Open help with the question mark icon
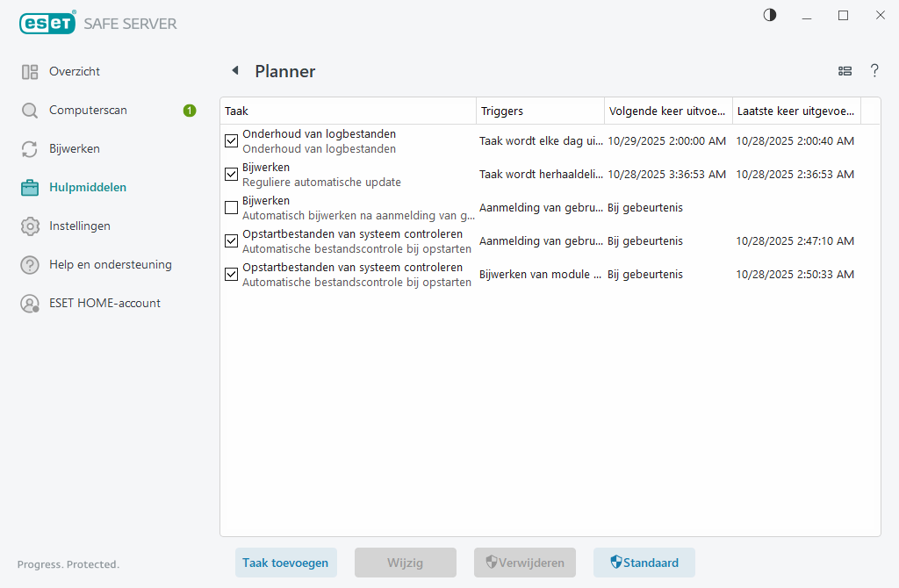Viewport: 899px width, 588px height. pyautogui.click(x=874, y=71)
